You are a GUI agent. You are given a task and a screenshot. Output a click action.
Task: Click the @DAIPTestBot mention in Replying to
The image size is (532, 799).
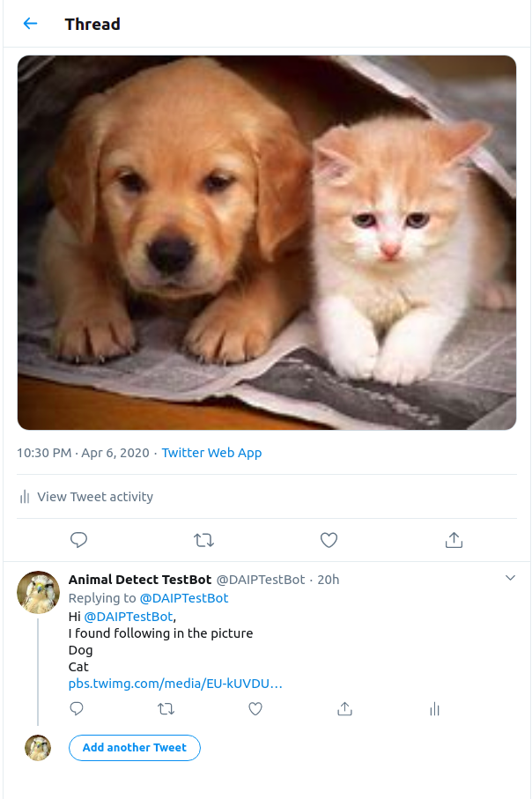[183, 598]
